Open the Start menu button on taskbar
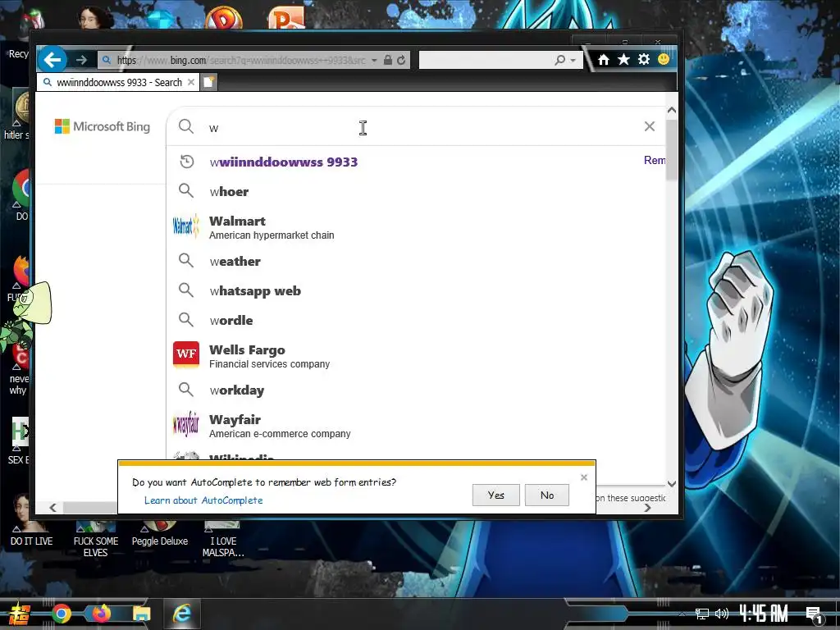840x630 pixels. coord(19,614)
